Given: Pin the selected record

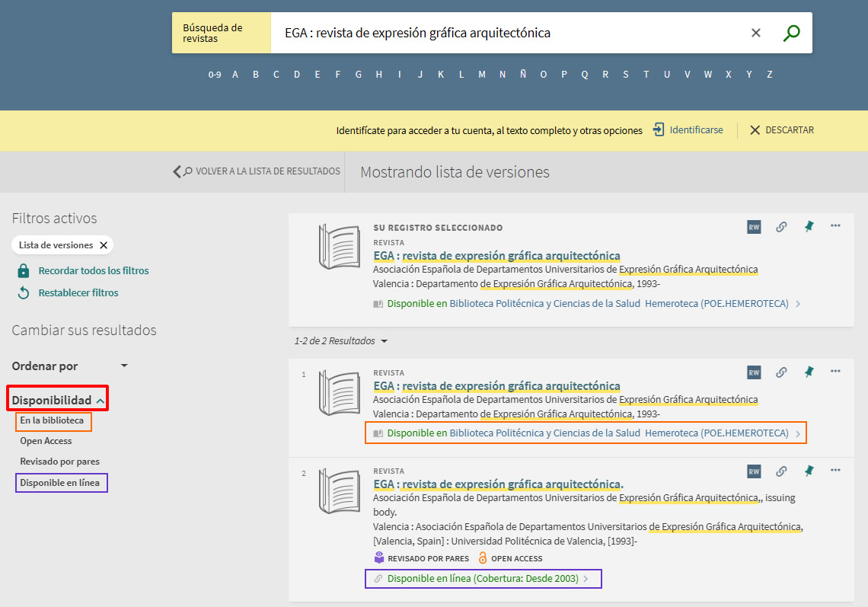Looking at the screenshot, I should (809, 226).
